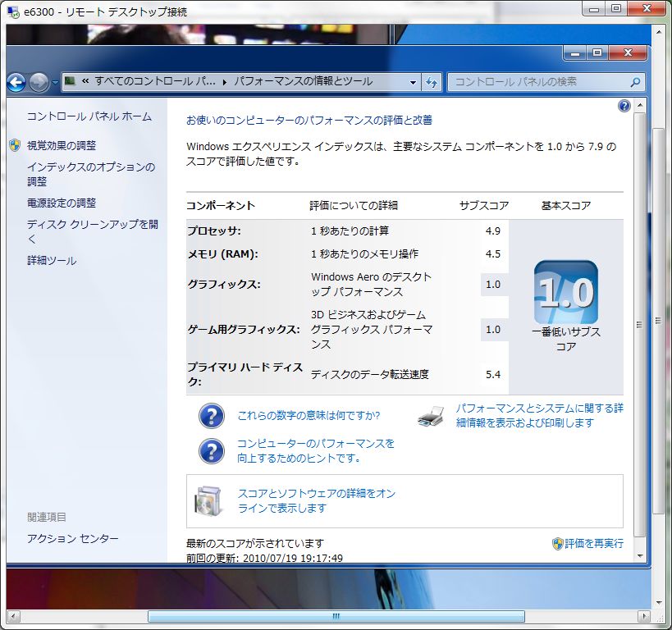Click the greyed Forward navigation arrow
Screen dimensions: 672x630
[x=39, y=82]
